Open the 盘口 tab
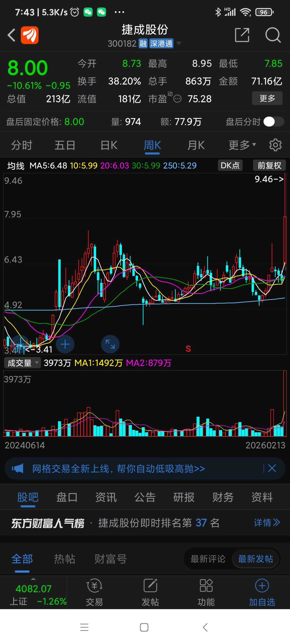Viewport: 290px width, 644px height. (67, 497)
